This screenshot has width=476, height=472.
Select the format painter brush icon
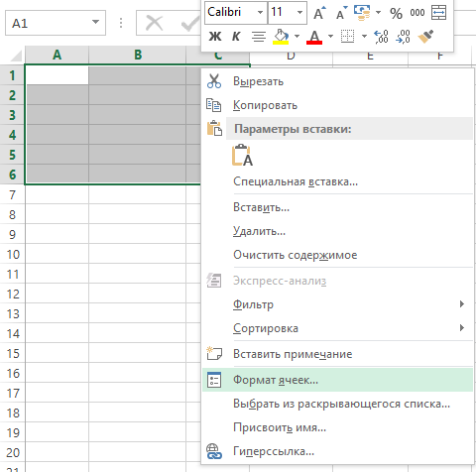tap(425, 36)
